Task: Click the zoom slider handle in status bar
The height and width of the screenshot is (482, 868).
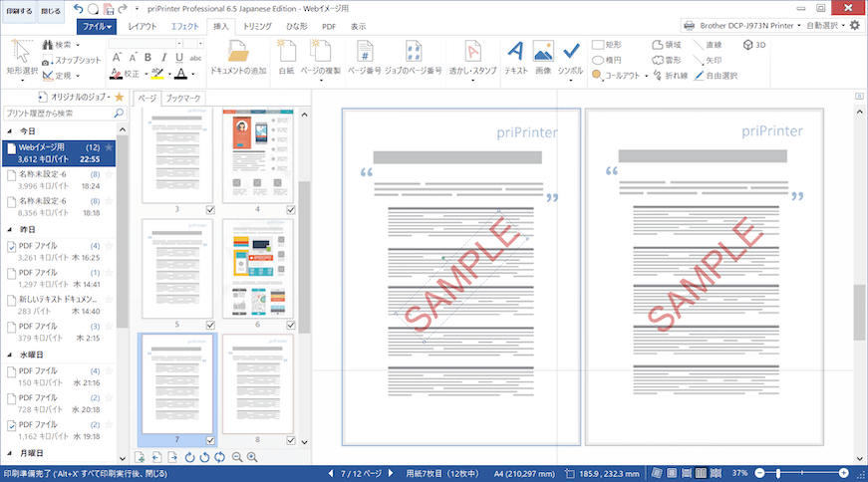Action: 778,473
